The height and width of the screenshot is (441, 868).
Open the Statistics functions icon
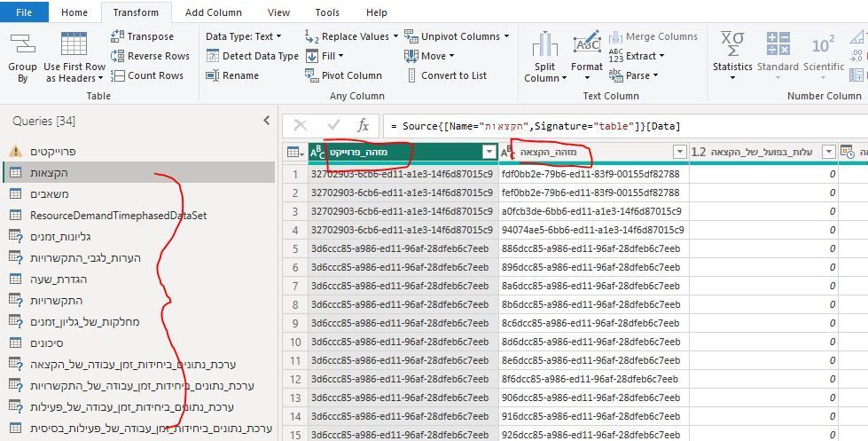(x=732, y=44)
